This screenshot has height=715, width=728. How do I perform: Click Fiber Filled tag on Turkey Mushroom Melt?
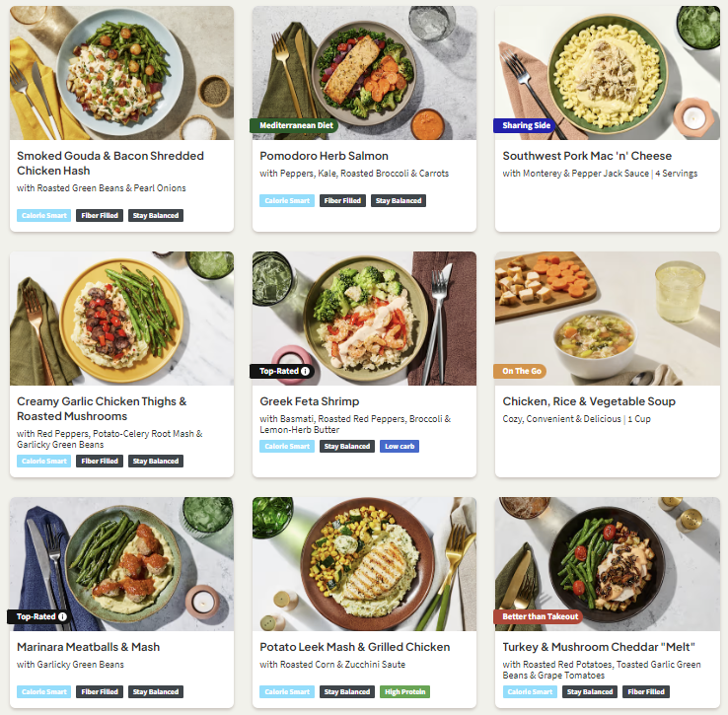(x=646, y=691)
